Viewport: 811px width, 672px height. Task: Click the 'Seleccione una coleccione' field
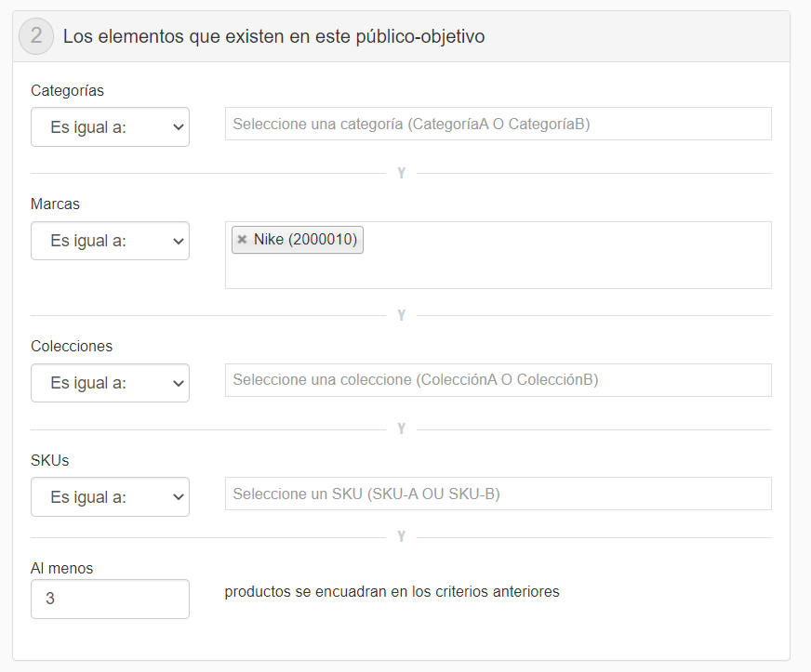click(x=498, y=379)
